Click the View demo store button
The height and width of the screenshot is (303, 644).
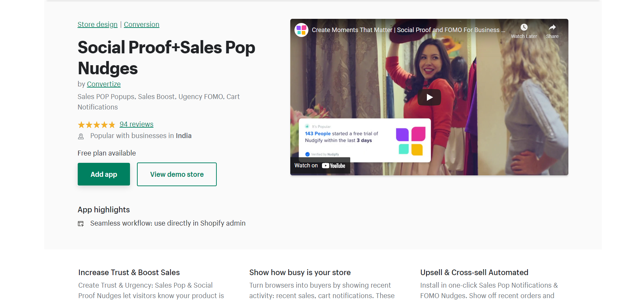177,174
